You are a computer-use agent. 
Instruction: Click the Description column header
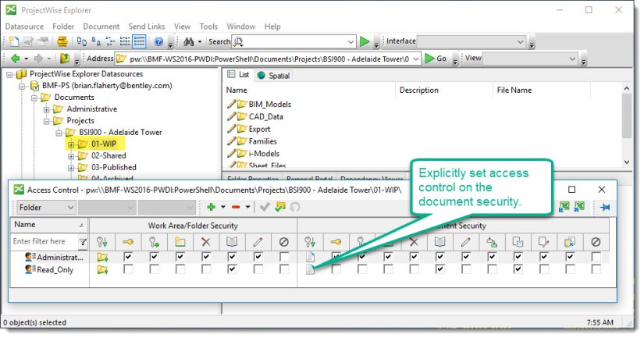click(419, 90)
